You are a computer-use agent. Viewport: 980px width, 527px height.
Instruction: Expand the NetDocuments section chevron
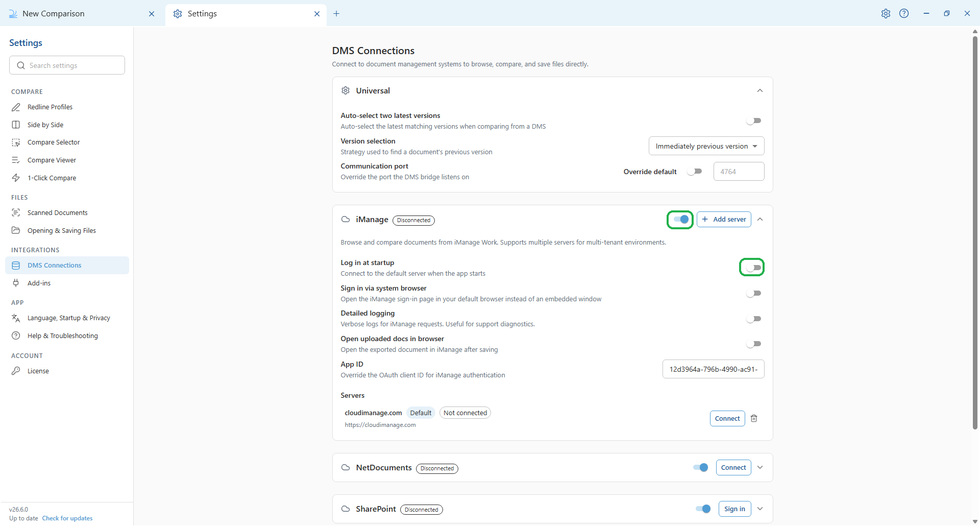coord(760,468)
